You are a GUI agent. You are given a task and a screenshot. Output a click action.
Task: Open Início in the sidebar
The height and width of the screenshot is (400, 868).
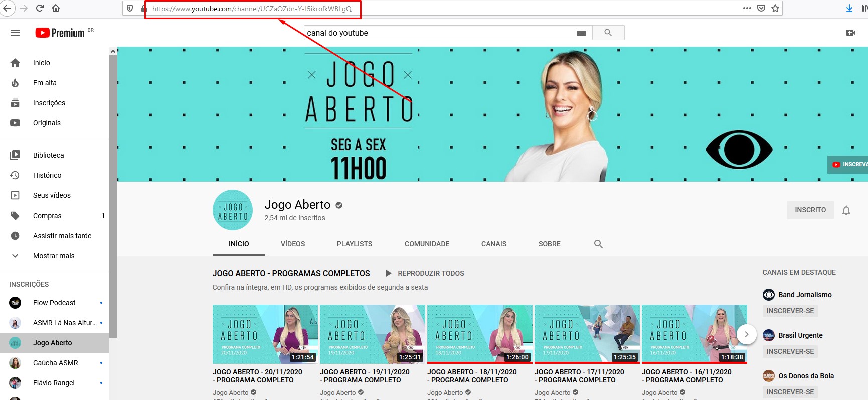pos(54,63)
